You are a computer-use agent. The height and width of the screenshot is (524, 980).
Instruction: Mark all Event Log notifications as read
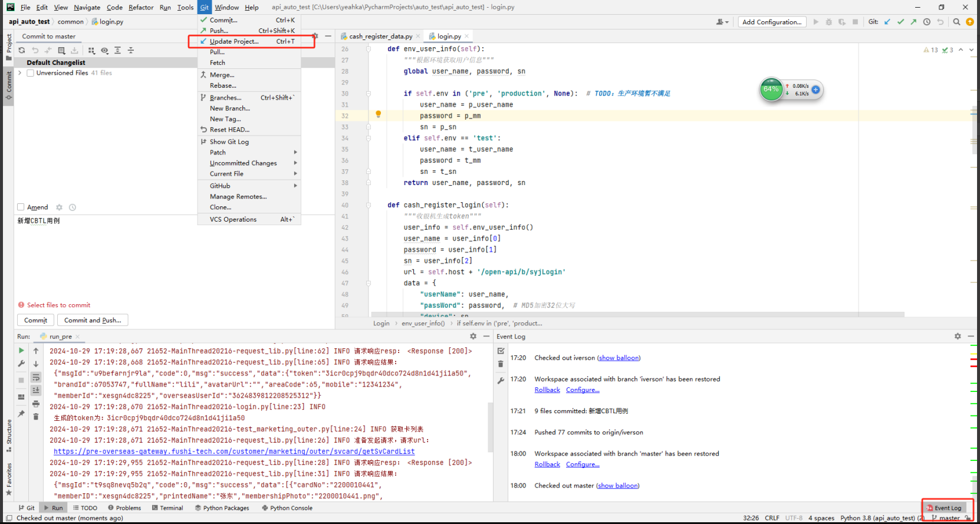(x=501, y=351)
